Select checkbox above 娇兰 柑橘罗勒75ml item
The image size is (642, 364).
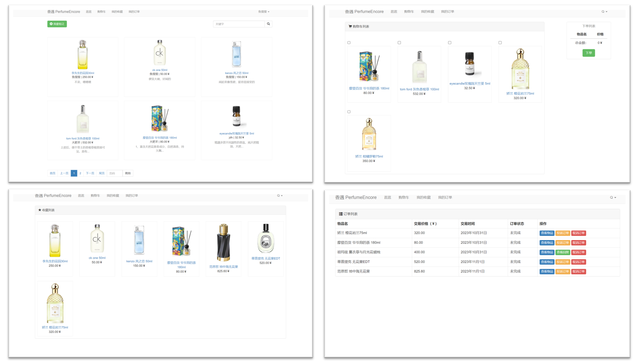coord(349,112)
